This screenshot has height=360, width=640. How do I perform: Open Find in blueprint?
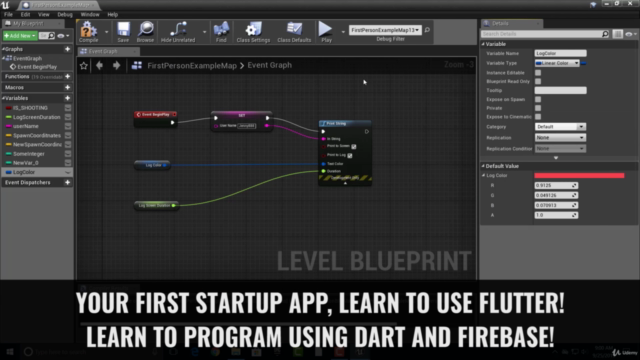221,32
